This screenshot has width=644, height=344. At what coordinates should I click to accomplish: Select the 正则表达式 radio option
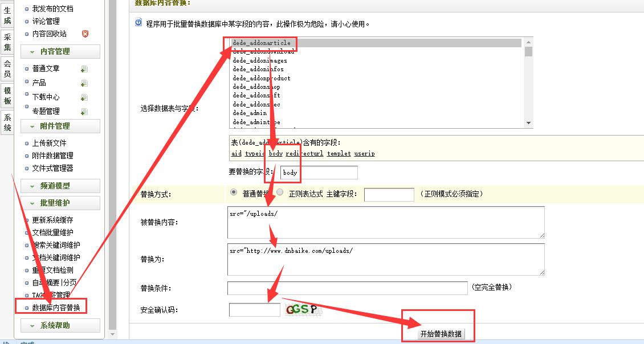pos(280,193)
